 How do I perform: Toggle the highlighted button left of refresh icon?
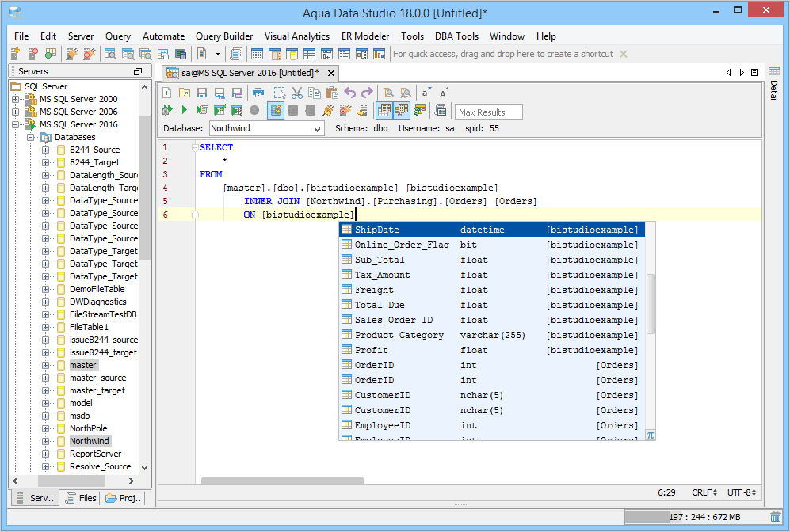pos(402,110)
